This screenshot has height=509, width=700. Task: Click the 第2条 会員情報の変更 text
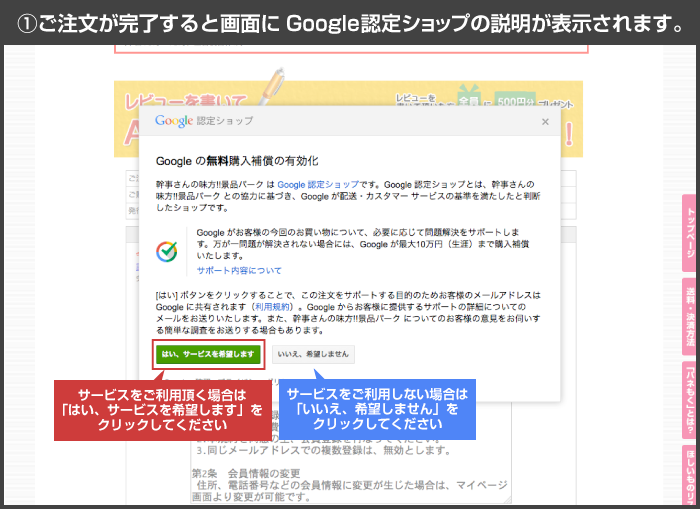pos(246,473)
